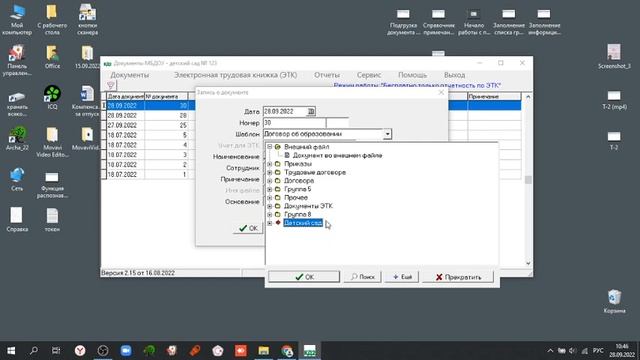Open the Заполнение списка desktop file
Viewport: 640px width, 360px height.
(509, 22)
